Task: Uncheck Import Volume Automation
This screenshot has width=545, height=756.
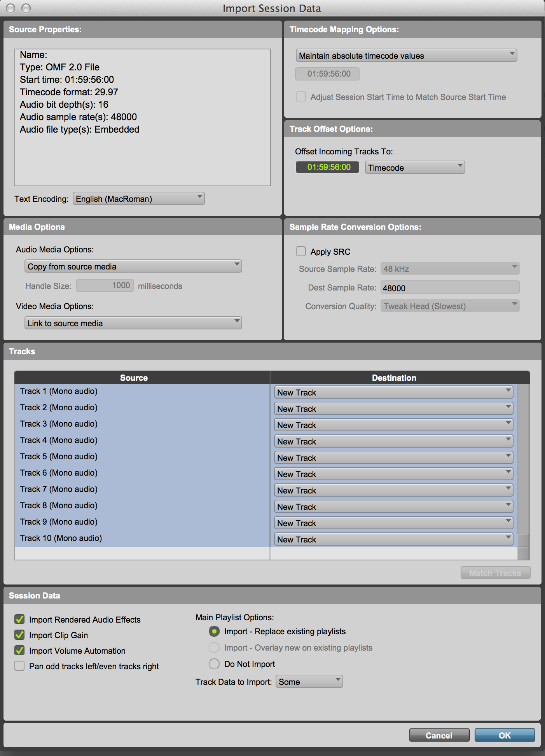Action: (19, 650)
